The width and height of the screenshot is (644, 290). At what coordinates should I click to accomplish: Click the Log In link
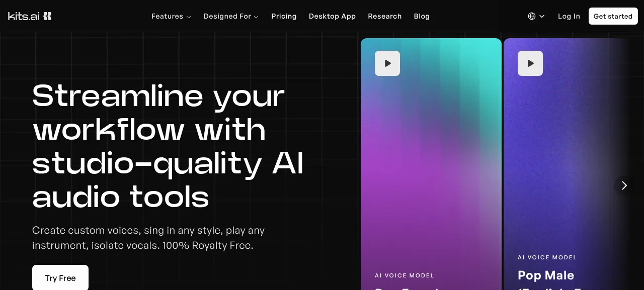pyautogui.click(x=569, y=16)
